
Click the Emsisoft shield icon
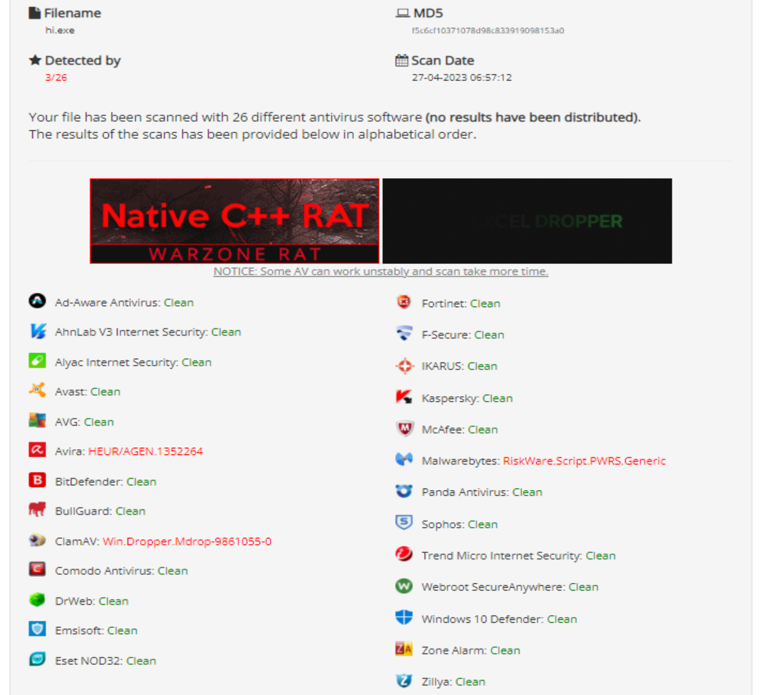(37, 629)
